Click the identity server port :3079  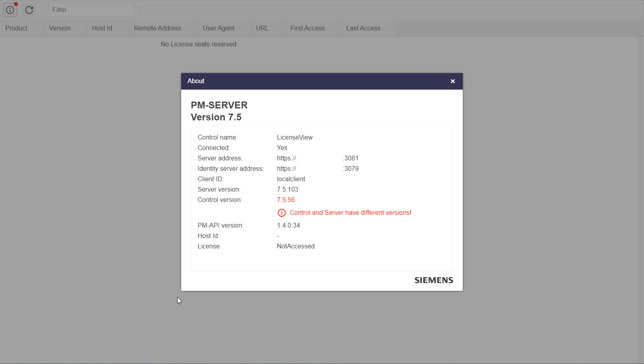(350, 169)
